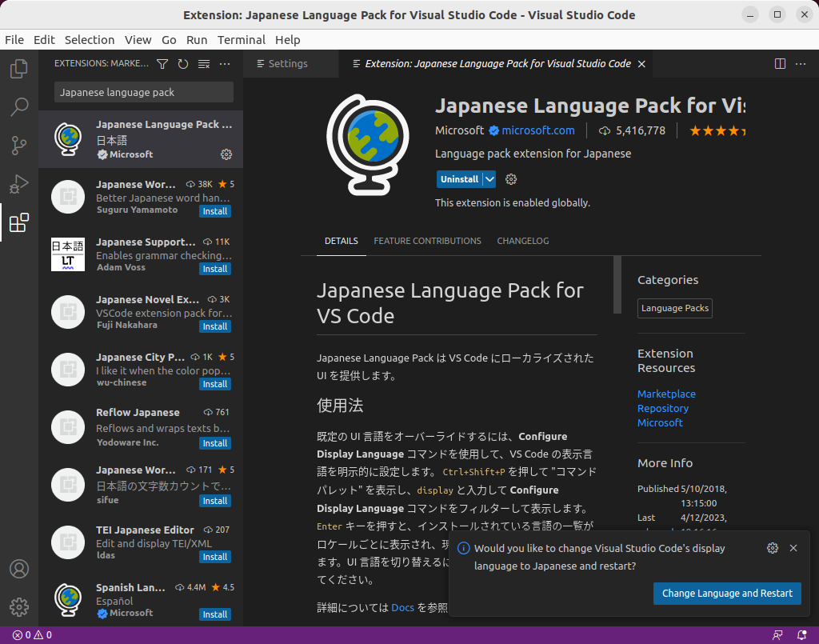The width and height of the screenshot is (819, 644).
Task: Install Reflow Japanese extension
Action: point(214,443)
